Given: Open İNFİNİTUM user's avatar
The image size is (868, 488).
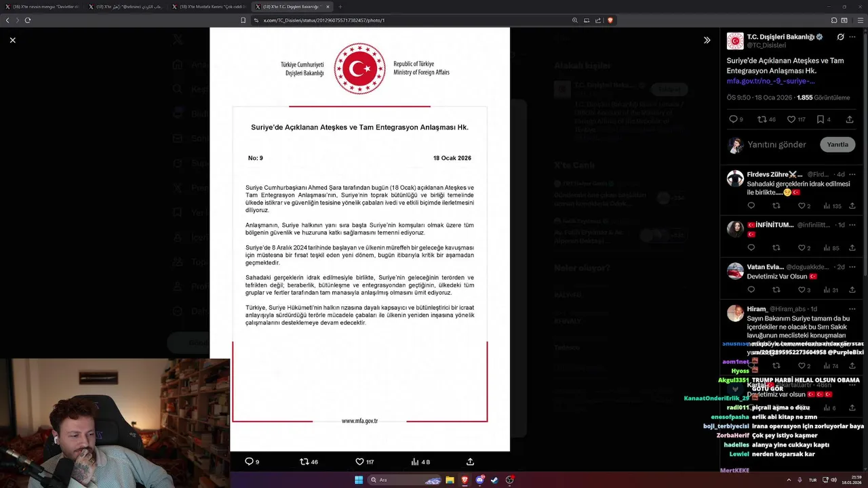Looking at the screenshot, I should click(735, 228).
